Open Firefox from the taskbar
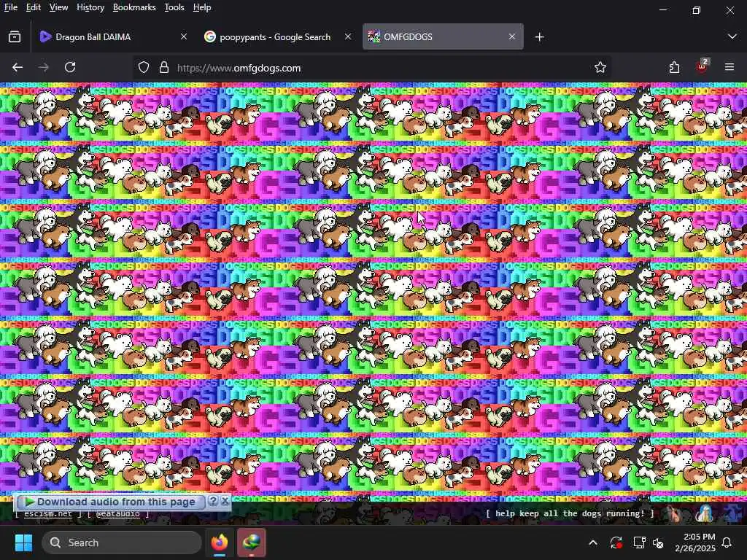This screenshot has height=560, width=747. pyautogui.click(x=220, y=542)
